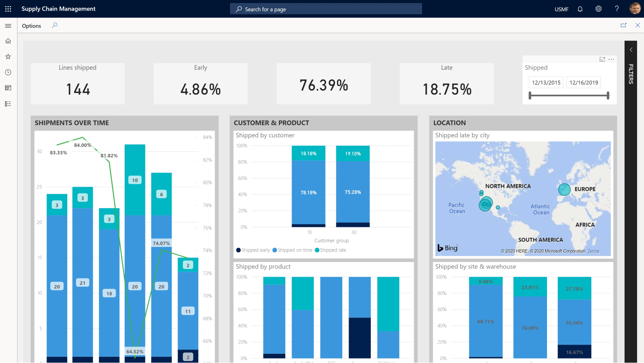Viewport: 644px width, 363px height.
Task: Open Favorites star in the sidebar
Action: click(8, 56)
